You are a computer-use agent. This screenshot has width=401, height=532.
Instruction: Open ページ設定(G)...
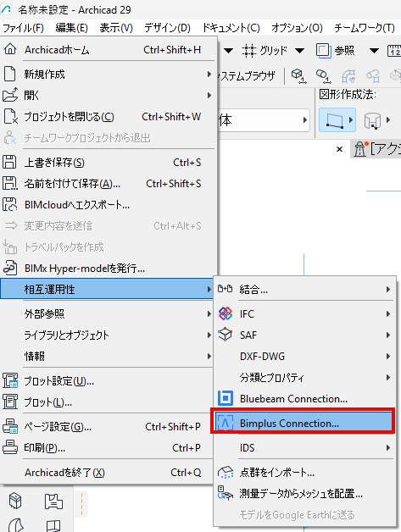108,426
